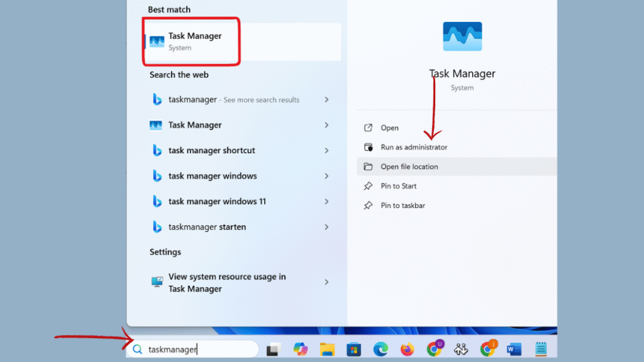This screenshot has height=362, width=644.
Task: Choose Open file location
Action: [457, 167]
